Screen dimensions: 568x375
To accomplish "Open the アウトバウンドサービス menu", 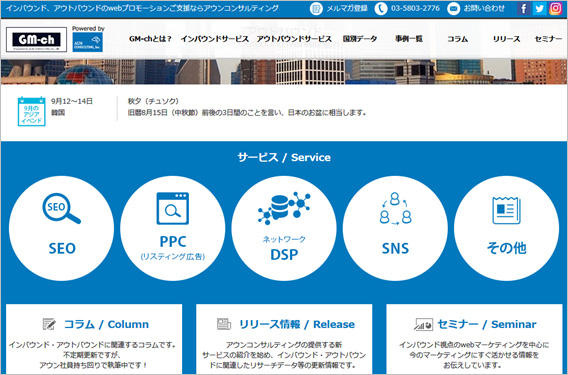I will click(x=294, y=39).
